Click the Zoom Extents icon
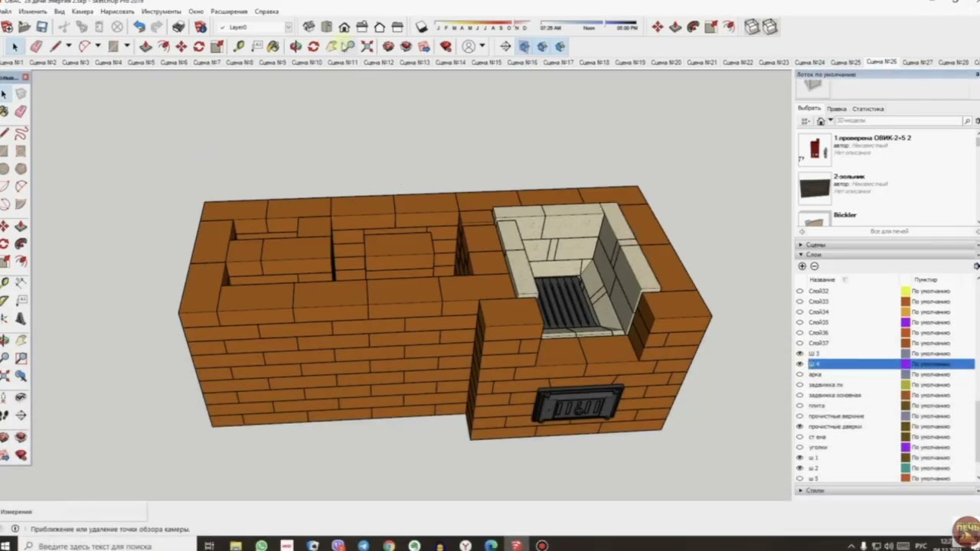 click(x=367, y=47)
